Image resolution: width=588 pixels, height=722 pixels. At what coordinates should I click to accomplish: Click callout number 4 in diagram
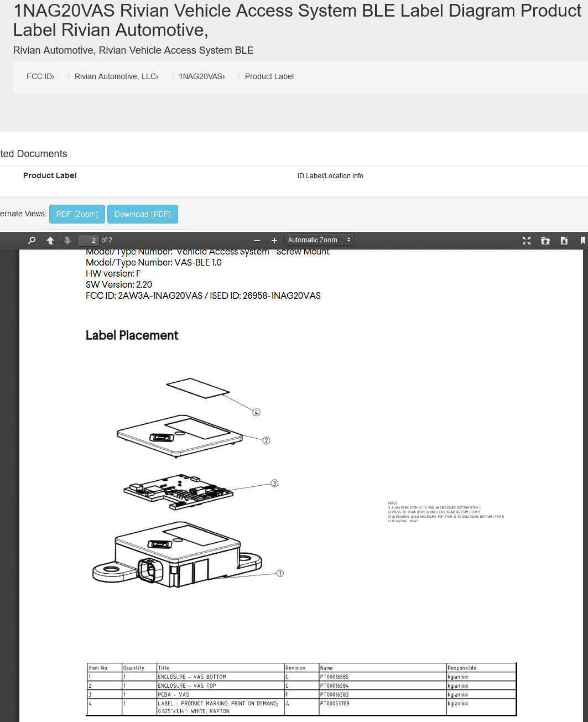(x=256, y=412)
